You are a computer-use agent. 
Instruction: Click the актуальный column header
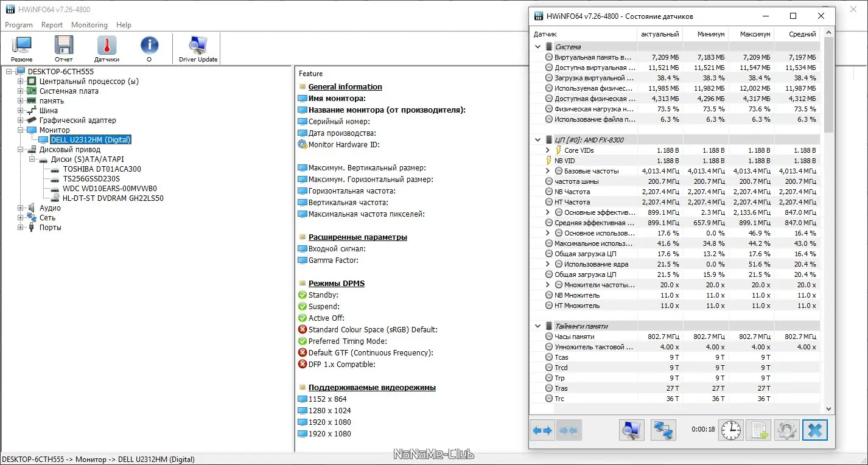[660, 34]
